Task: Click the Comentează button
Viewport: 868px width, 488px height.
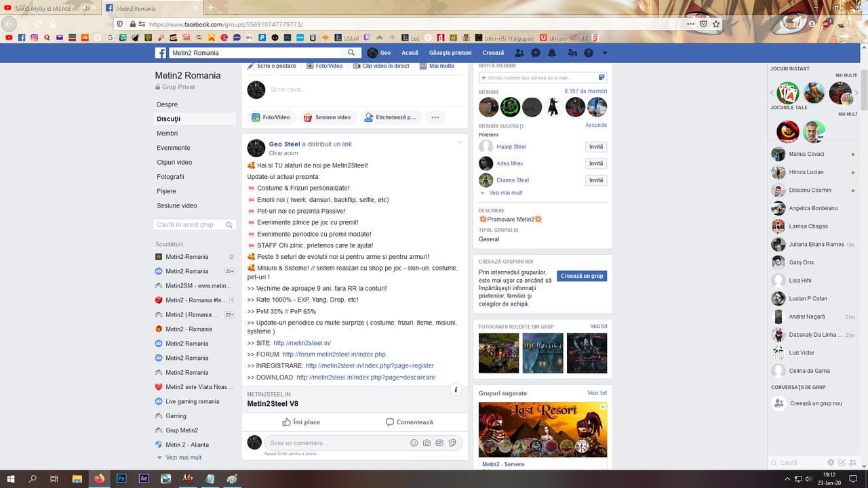Action: coord(409,422)
